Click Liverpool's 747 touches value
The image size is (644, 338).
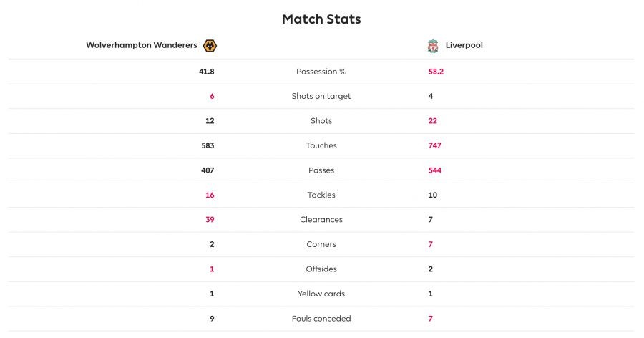[x=434, y=145]
